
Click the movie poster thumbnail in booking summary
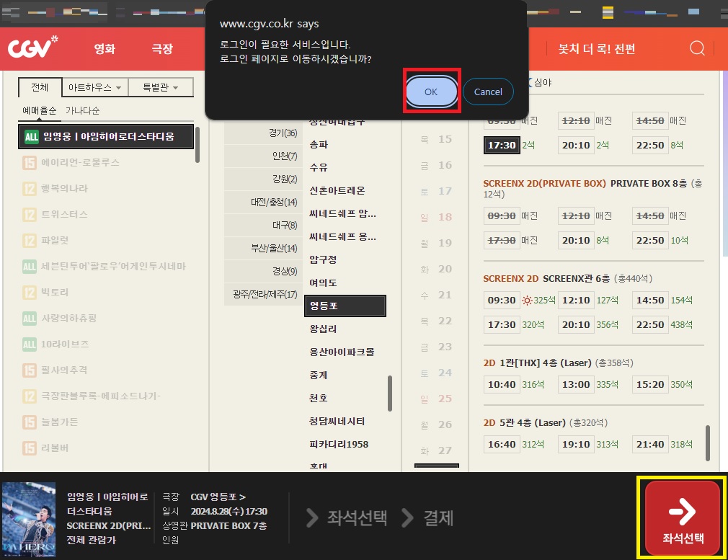click(x=29, y=519)
